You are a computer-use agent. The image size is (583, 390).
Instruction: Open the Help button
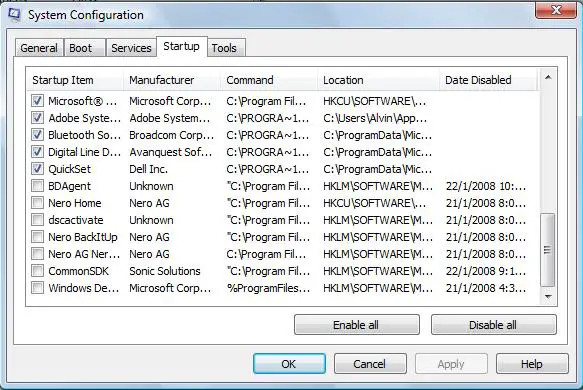click(x=532, y=364)
